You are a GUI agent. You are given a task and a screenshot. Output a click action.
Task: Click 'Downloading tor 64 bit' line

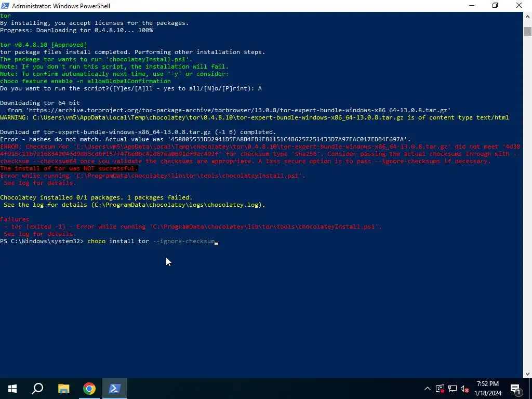40,103
